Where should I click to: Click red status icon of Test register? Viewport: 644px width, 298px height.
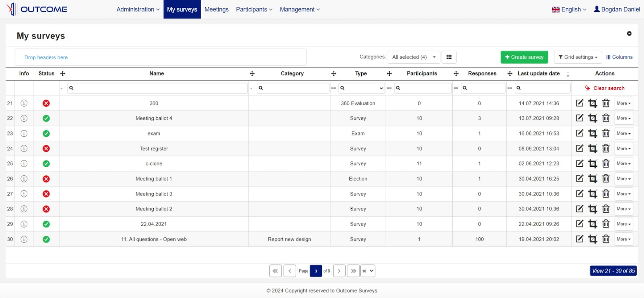46,148
